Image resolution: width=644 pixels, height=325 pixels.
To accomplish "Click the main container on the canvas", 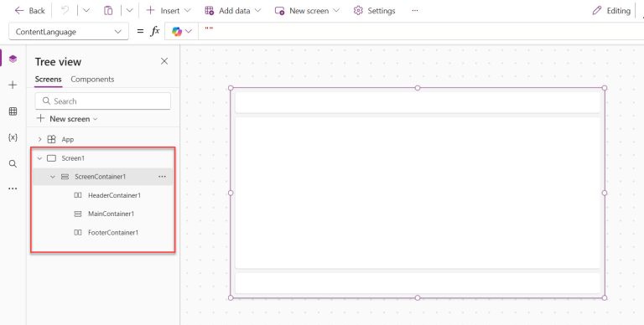I will tap(418, 193).
